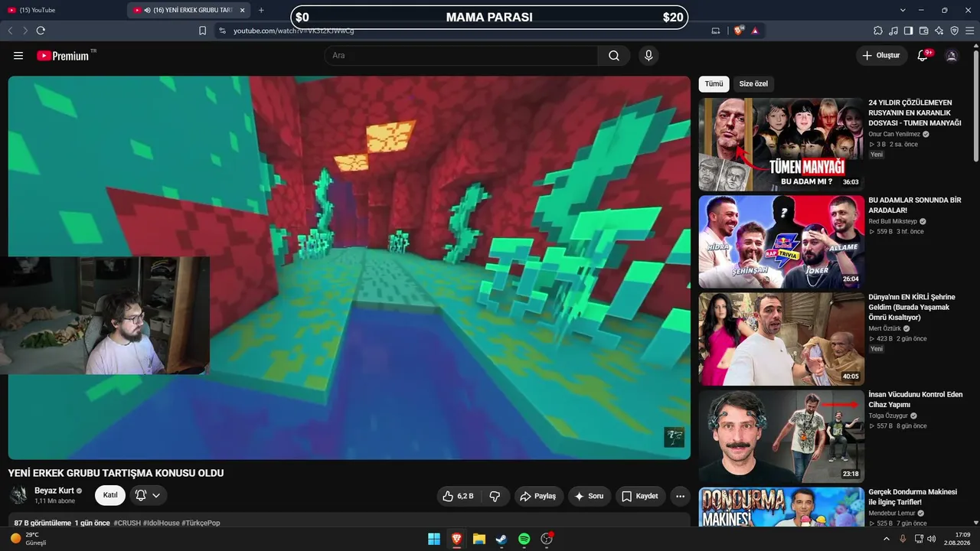
Task: Open the Onur Can Yenilmez channel link
Action: [x=894, y=134]
